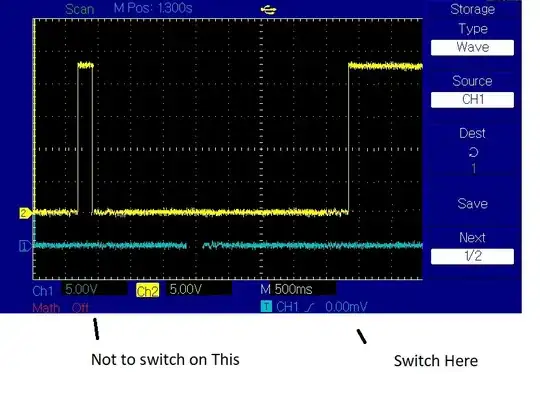Click the Ch2 yellow channel marker

(25, 213)
